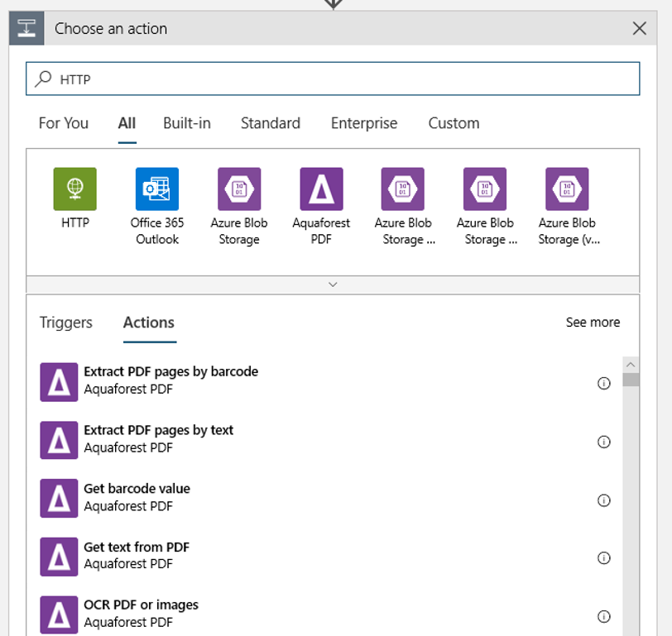Click the Logic Apps icon in the header
The width and height of the screenshot is (672, 636).
point(26,27)
